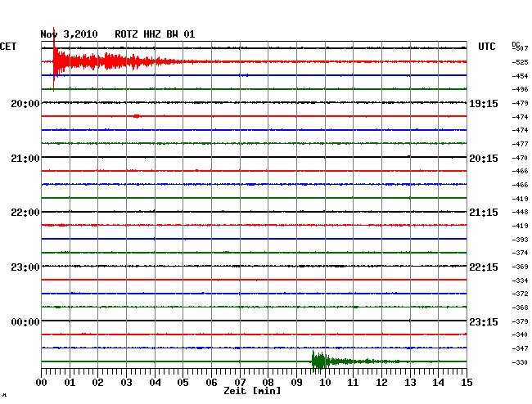This screenshot has width=532, height=404.
Task: Click the DC offset value "-330"
Action: (x=520, y=362)
